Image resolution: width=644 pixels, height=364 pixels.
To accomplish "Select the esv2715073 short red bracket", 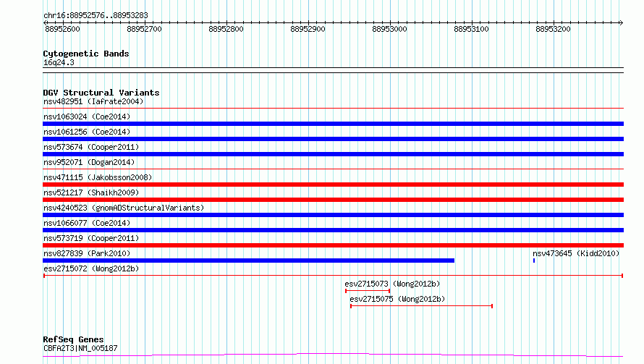I will [x=368, y=291].
